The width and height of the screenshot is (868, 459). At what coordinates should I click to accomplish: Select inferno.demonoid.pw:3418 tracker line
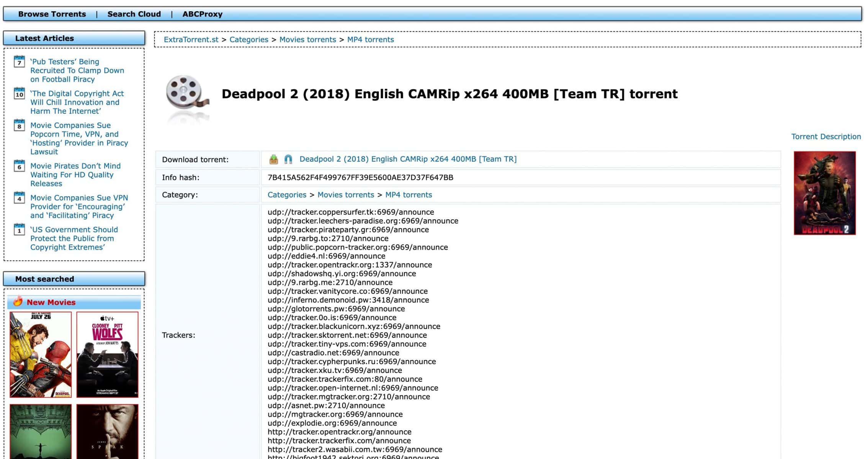coord(348,300)
